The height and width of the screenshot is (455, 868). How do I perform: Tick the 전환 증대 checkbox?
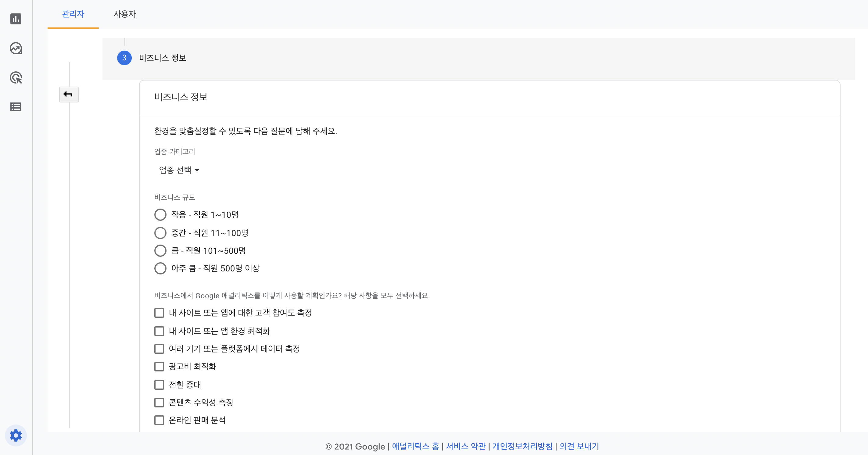coord(159,385)
